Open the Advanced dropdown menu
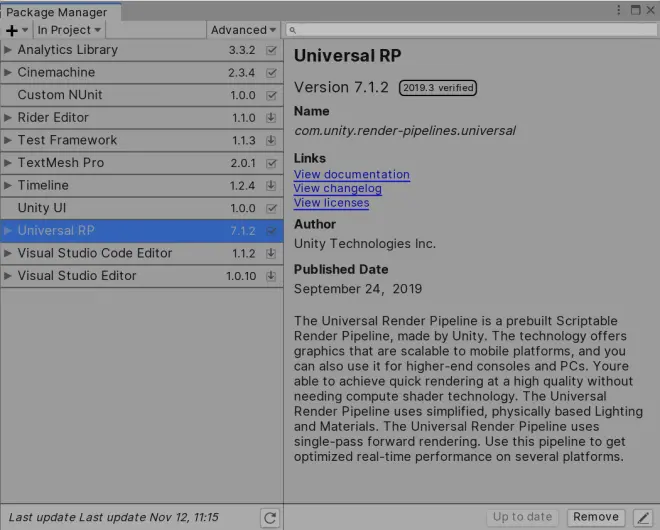The image size is (660, 530). (x=243, y=30)
